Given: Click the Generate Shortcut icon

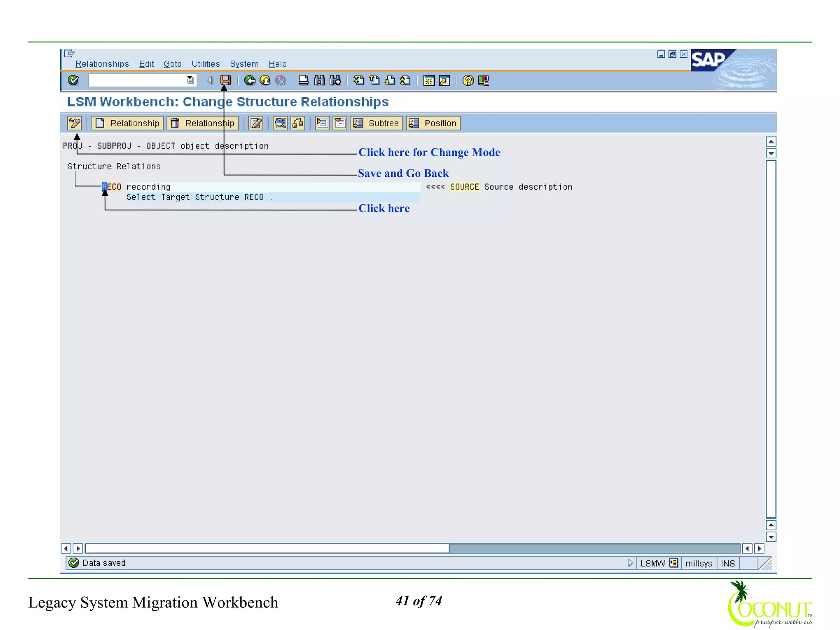Looking at the screenshot, I should point(445,80).
